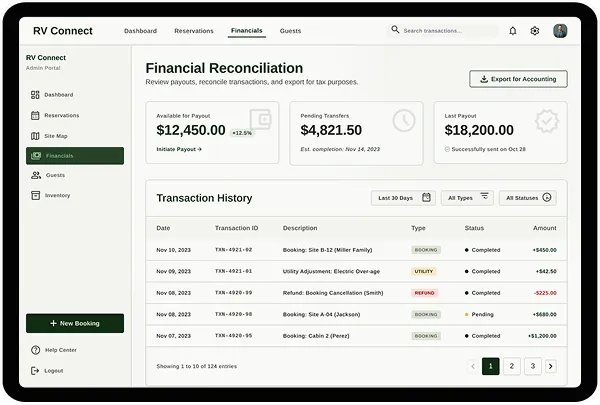This screenshot has height=405, width=600.
Task: Click Booking: Site B-12 (Miller Family)
Action: click(328, 250)
